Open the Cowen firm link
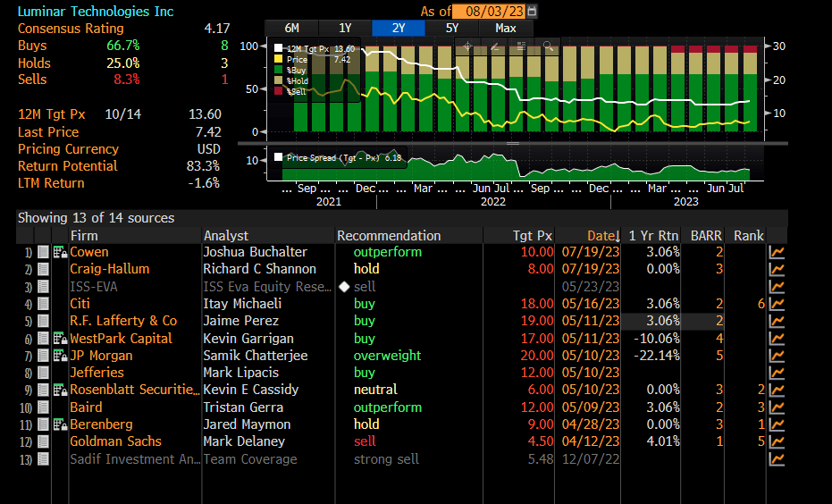Screen dimensions: 832x504 89,253
